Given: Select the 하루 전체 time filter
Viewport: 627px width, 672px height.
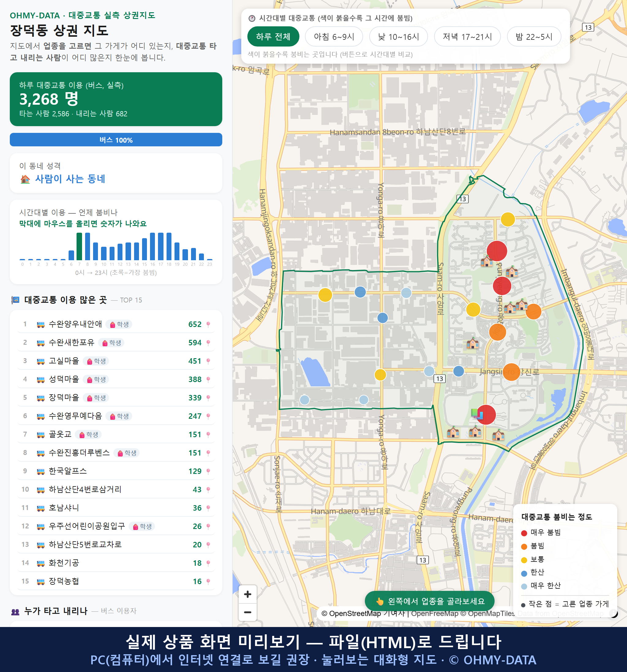Looking at the screenshot, I should coord(273,36).
